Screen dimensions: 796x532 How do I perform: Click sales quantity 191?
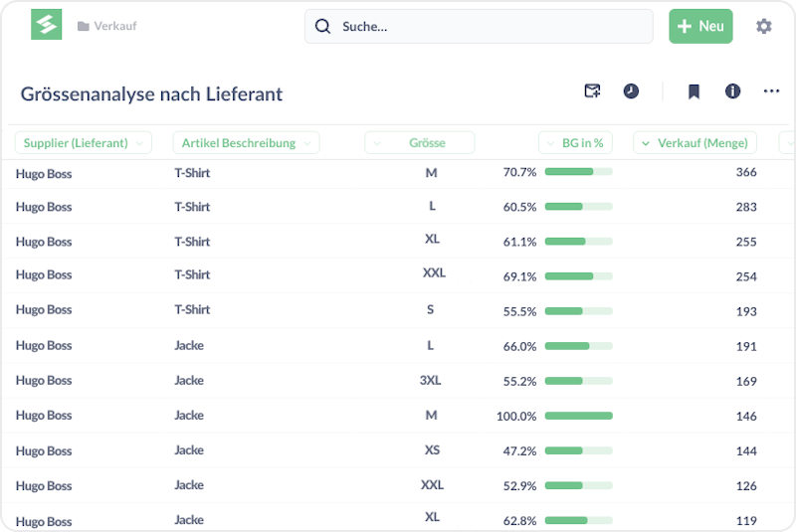click(x=746, y=347)
